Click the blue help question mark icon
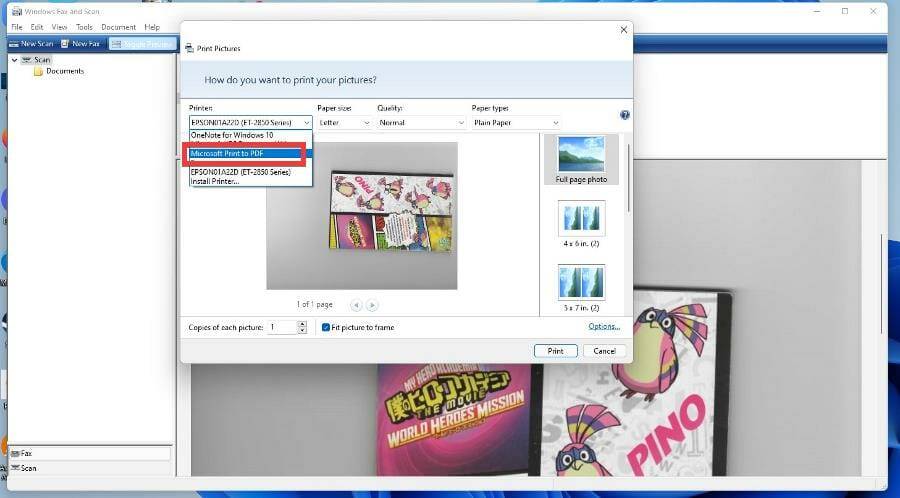 tap(624, 115)
